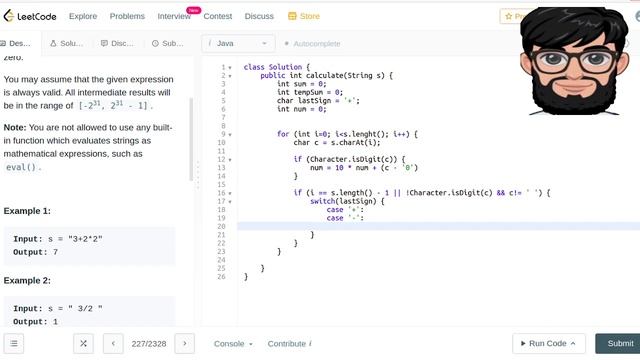Open the Contest menu
The height and width of the screenshot is (360, 640).
pos(218,16)
